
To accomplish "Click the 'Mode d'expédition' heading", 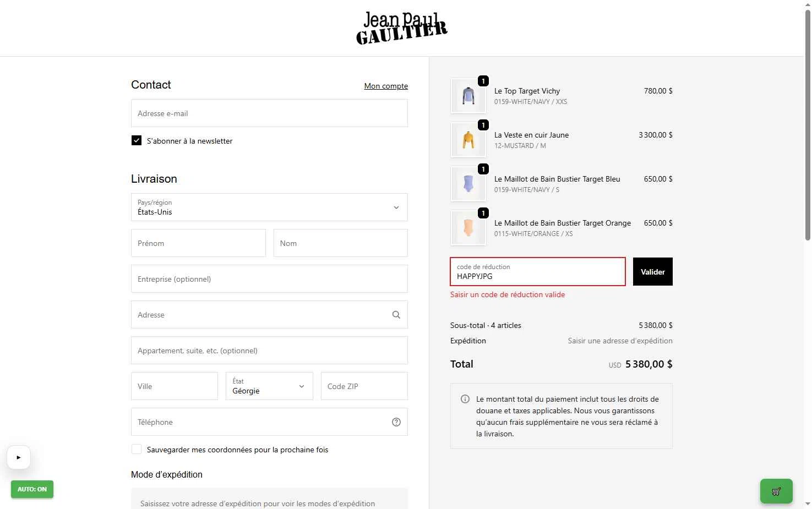I will click(x=167, y=474).
